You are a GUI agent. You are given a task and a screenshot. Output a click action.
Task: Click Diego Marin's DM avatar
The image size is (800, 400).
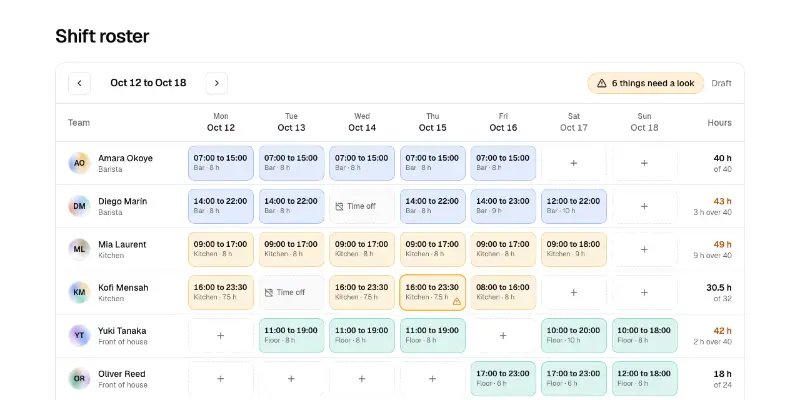tap(79, 206)
